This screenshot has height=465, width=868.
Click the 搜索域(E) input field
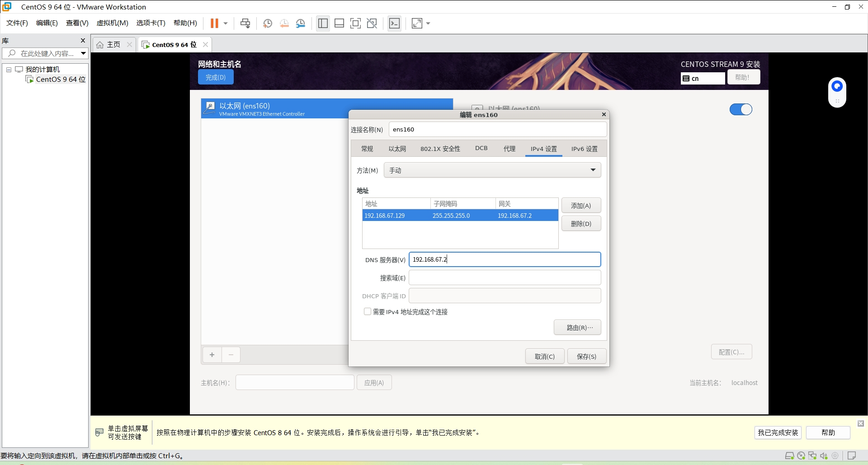tap(505, 277)
